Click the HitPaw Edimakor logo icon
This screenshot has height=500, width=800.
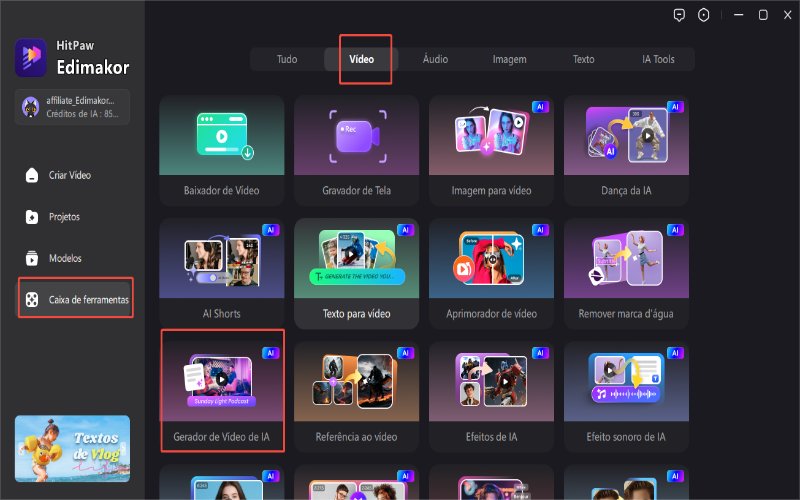tap(31, 58)
